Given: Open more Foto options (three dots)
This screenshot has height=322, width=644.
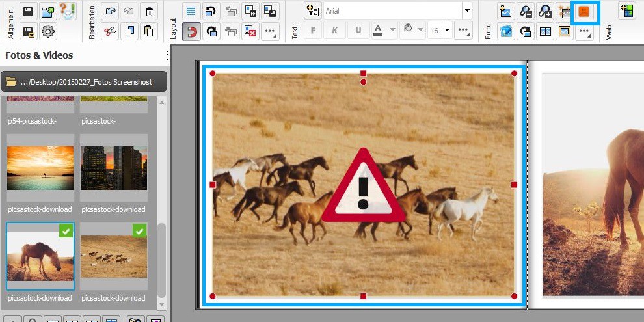Looking at the screenshot, I should pyautogui.click(x=584, y=31).
